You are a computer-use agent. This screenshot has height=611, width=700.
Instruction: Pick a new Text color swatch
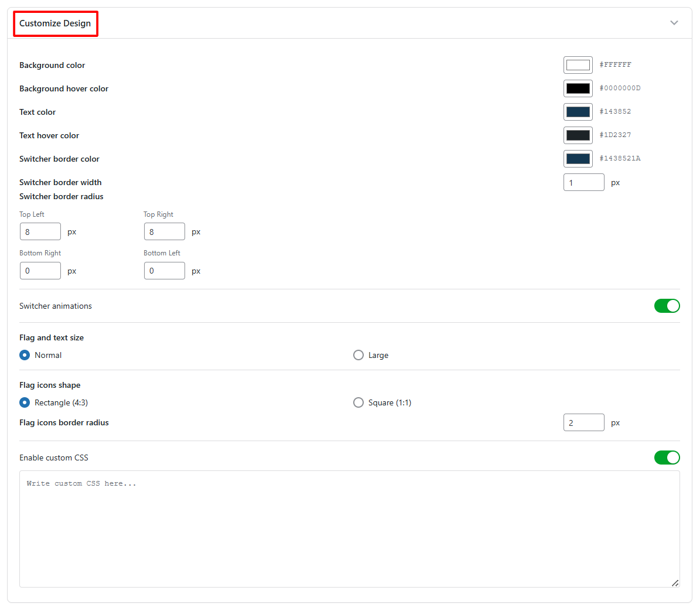click(578, 112)
